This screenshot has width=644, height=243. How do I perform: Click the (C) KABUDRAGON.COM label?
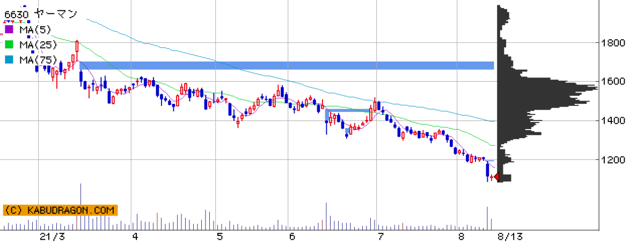coord(60,210)
